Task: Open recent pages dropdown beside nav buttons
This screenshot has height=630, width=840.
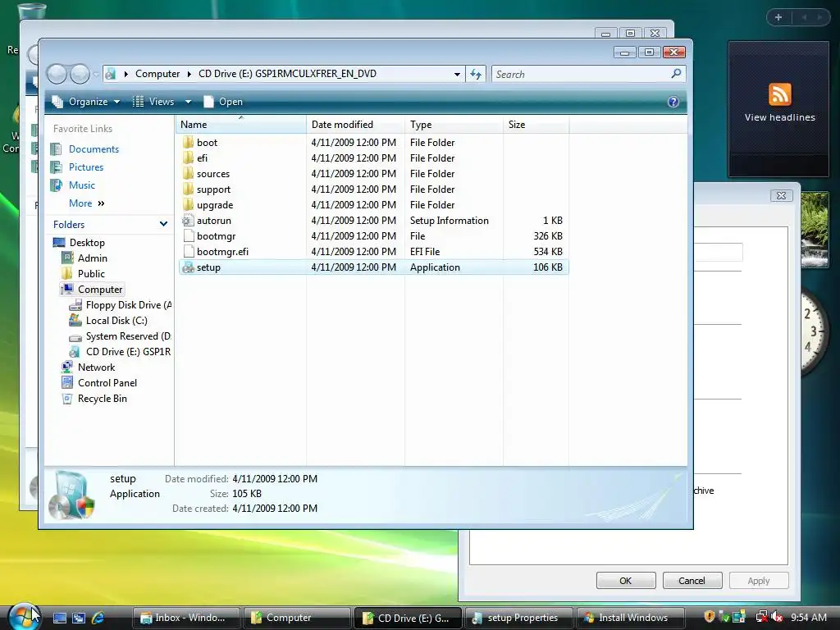Action: 96,74
